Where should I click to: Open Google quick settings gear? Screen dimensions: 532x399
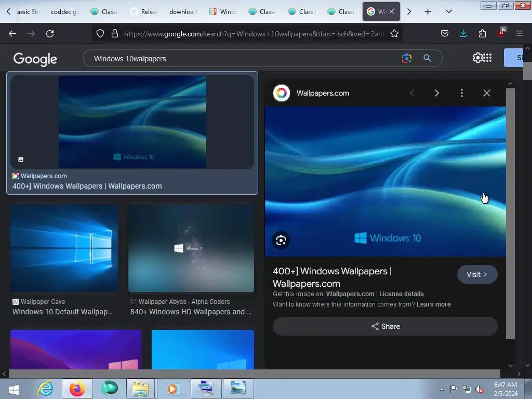click(x=477, y=58)
